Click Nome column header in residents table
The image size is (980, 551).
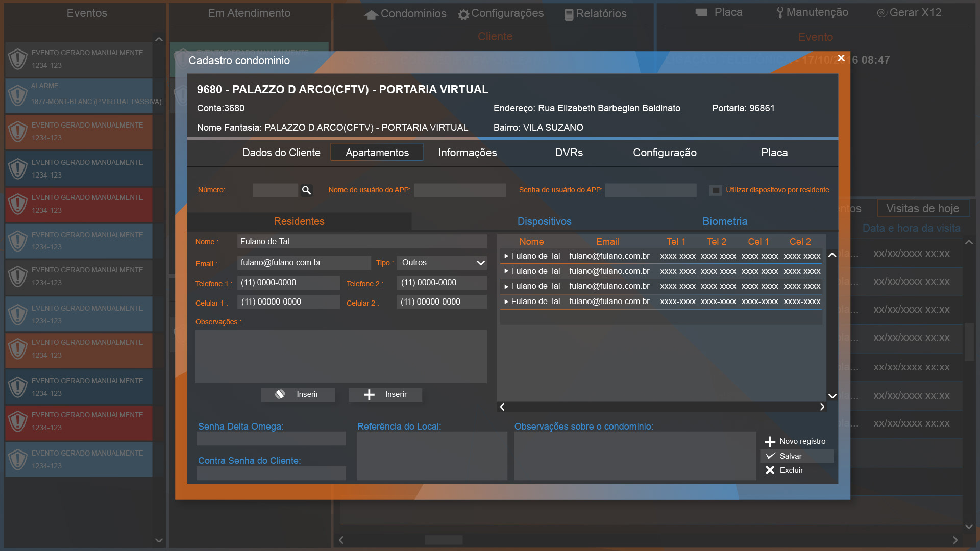click(x=531, y=242)
